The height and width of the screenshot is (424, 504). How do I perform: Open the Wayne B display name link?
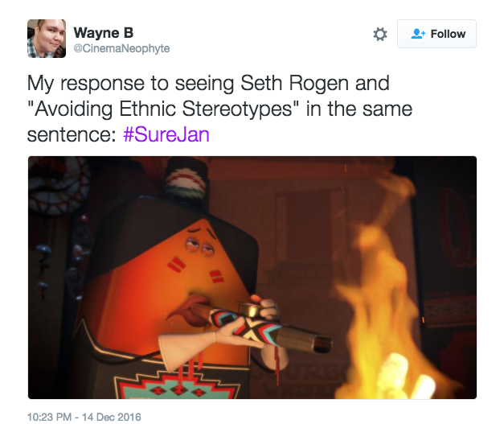[x=103, y=33]
